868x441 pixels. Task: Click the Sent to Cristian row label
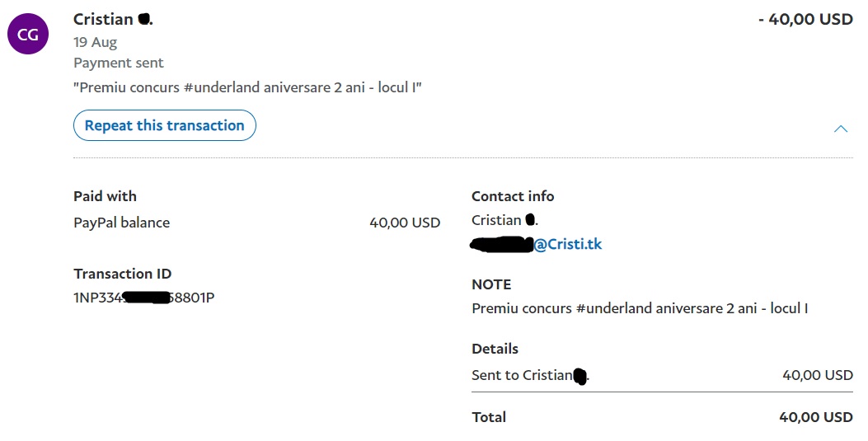(522, 375)
